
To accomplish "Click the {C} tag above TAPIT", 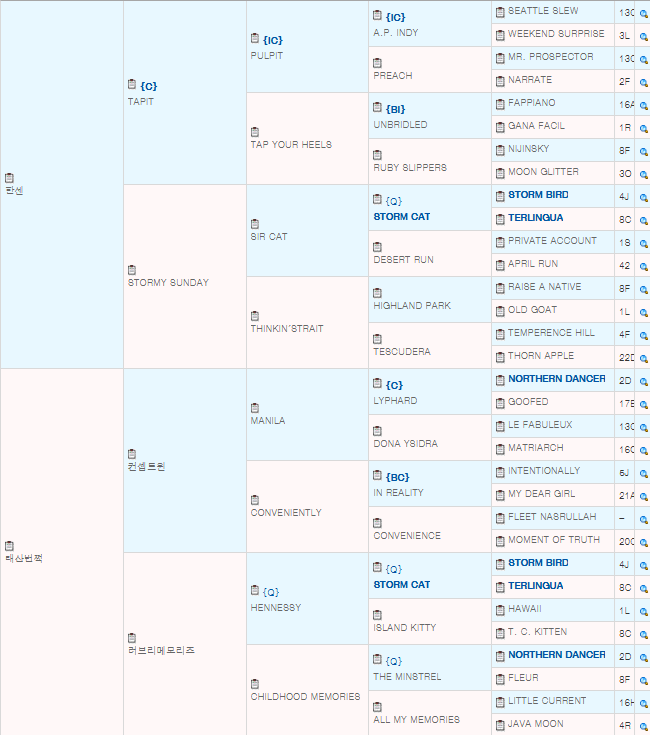I will [149, 86].
